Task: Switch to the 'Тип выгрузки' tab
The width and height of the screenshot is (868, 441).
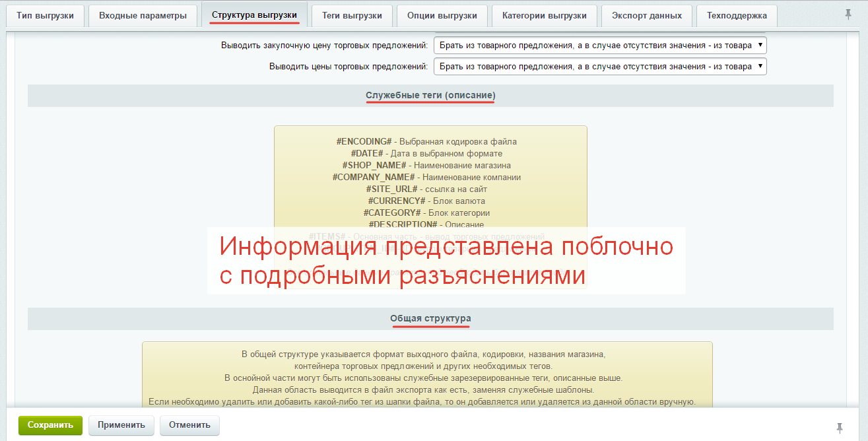Action: [x=46, y=16]
